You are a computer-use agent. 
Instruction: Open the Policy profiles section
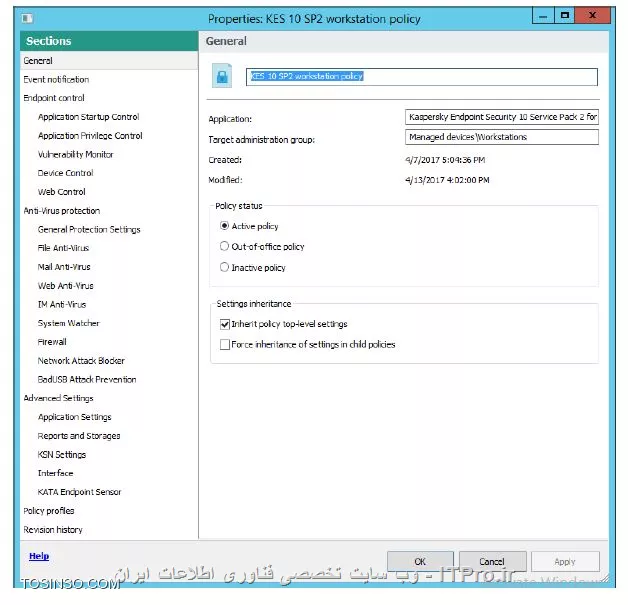[48, 511]
